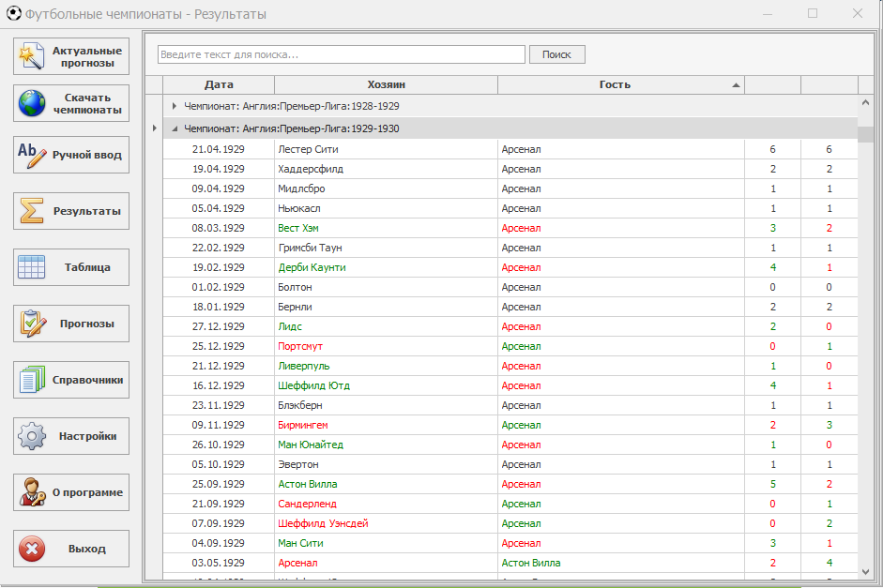The height and width of the screenshot is (588, 883).
Task: Click the sort arrow in Гость header
Action: coord(736,85)
